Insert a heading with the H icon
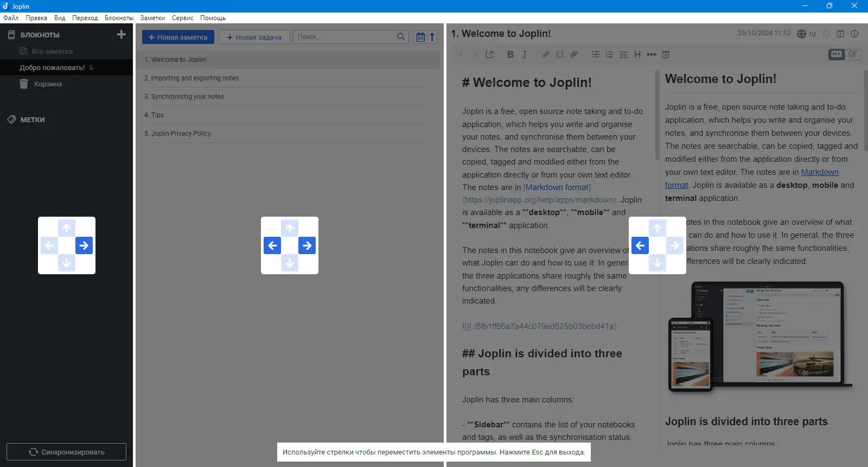868x467 pixels. 637,54
